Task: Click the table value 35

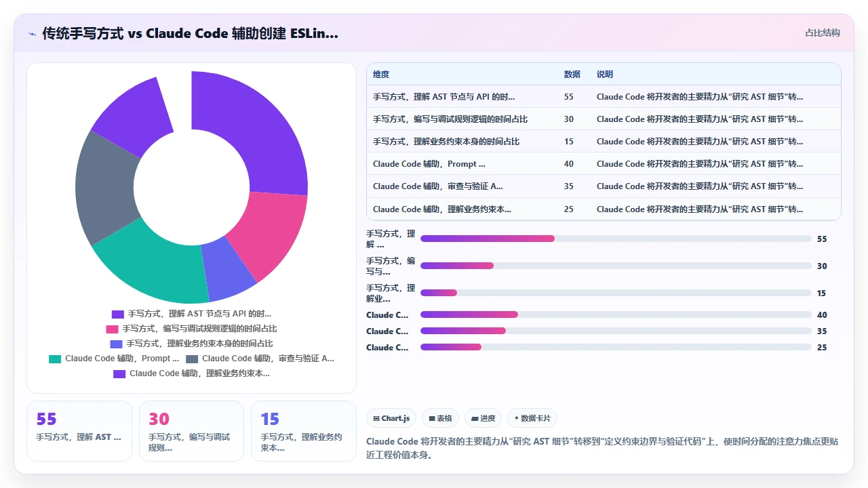Action: click(569, 186)
